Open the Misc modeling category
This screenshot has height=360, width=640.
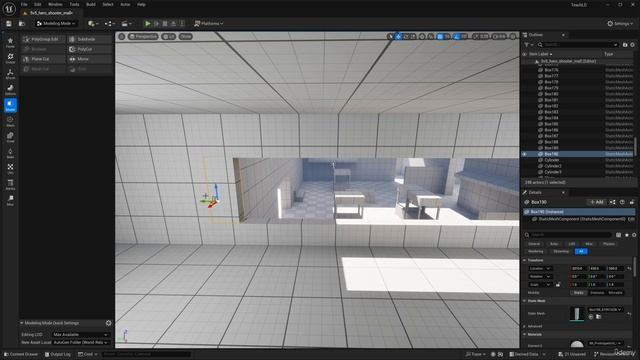click(10, 200)
